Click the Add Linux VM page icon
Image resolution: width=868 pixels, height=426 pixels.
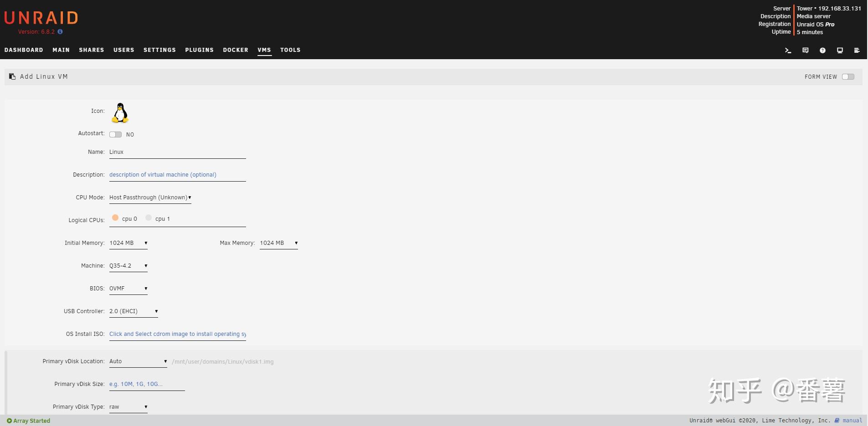pos(11,76)
